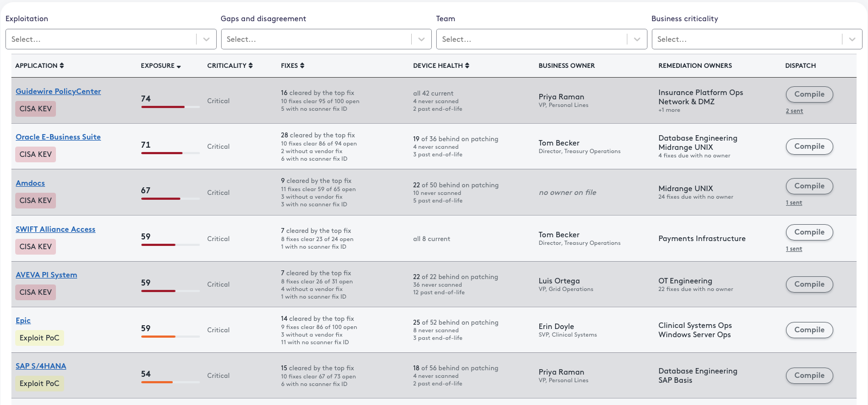Sort by Criticality column sort icon
Image resolution: width=868 pixels, height=405 pixels.
click(x=250, y=66)
